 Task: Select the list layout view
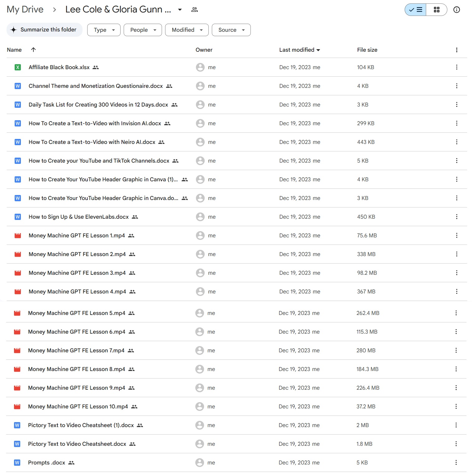416,10
